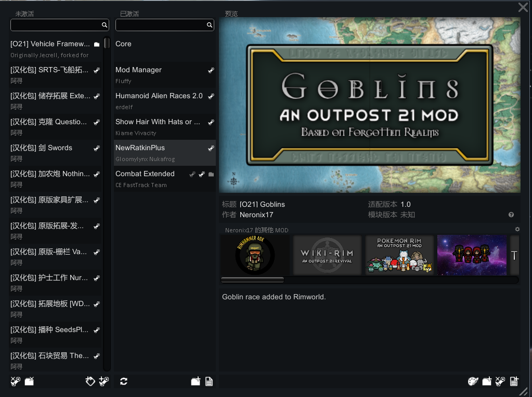The height and width of the screenshot is (397, 532).
Task: Select [汉化包] 储存拓展 Exte mod
Action: [56, 101]
